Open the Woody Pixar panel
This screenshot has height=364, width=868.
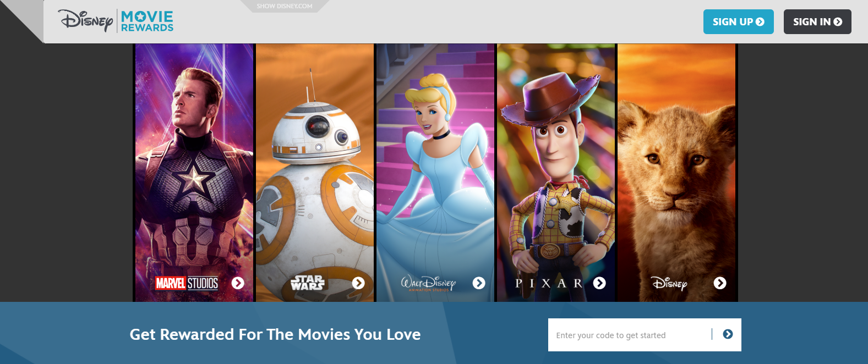click(x=556, y=172)
